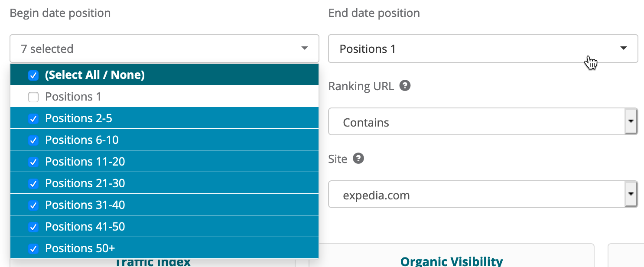Image resolution: width=644 pixels, height=267 pixels.
Task: Collapse the Begin date position dropdown
Action: pos(304,49)
